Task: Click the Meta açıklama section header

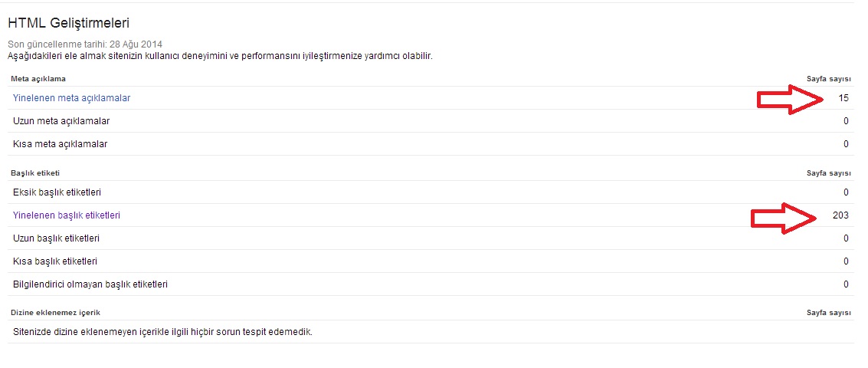Action: pos(38,79)
